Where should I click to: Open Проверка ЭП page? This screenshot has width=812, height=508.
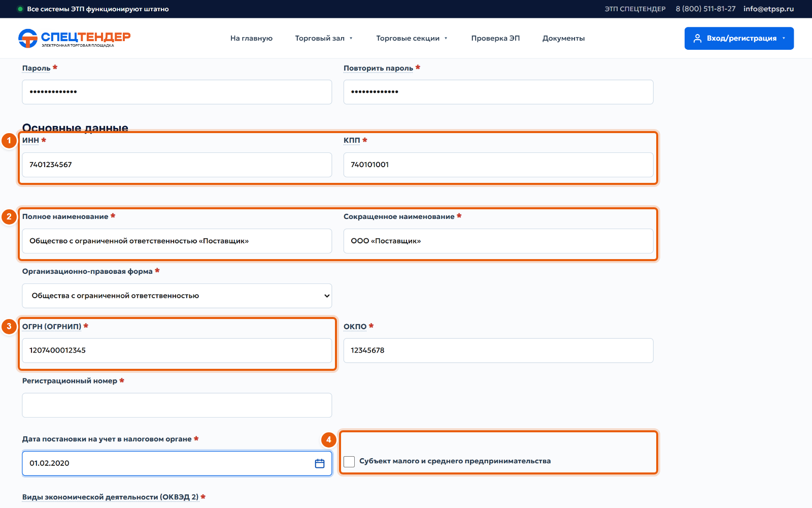495,38
